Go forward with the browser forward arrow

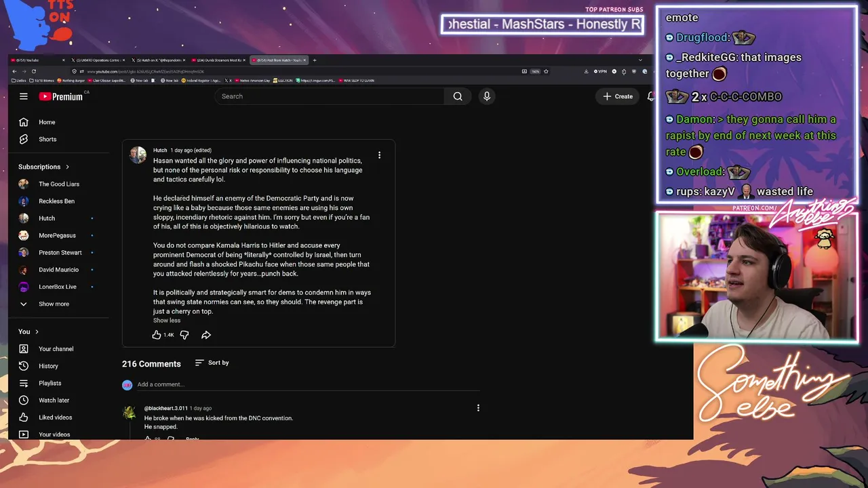(x=24, y=71)
